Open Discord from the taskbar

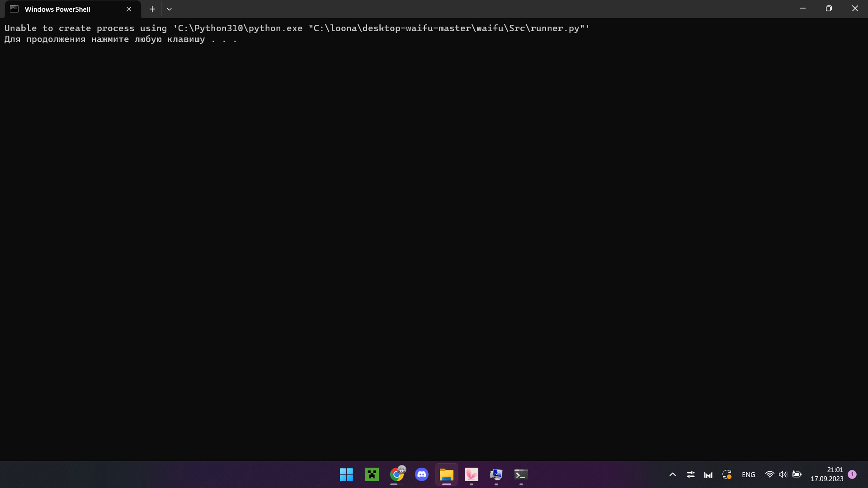(x=421, y=474)
